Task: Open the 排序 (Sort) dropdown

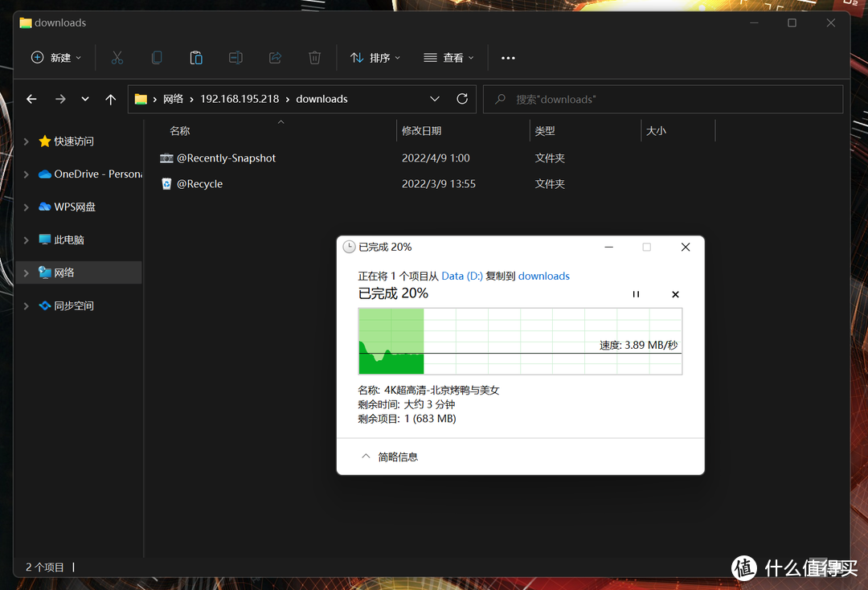Action: tap(375, 57)
